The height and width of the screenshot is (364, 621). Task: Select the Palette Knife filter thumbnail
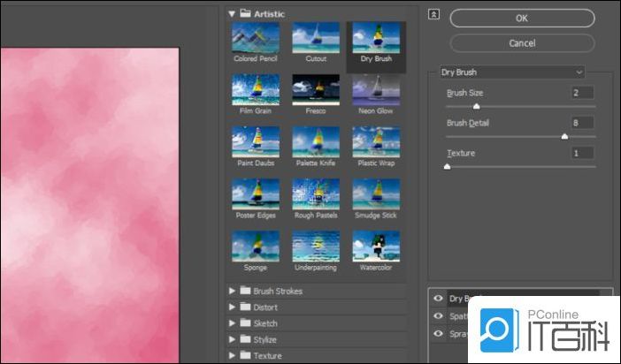[316, 142]
